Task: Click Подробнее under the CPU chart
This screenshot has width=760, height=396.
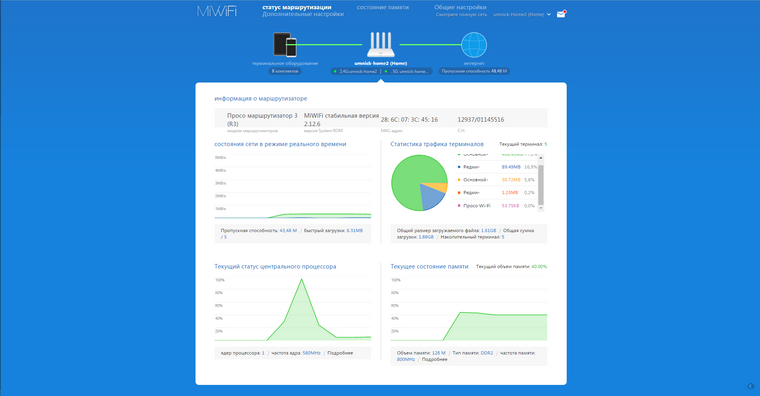Action: point(340,353)
